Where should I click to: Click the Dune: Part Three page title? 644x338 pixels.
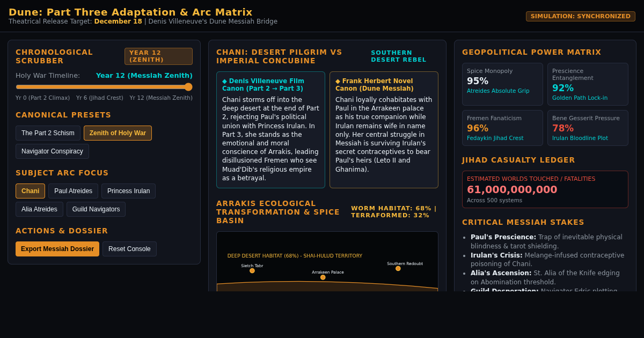pos(130,12)
